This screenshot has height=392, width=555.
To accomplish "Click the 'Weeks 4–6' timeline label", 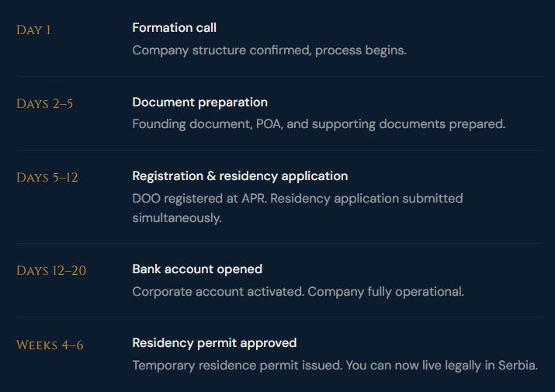I will [49, 345].
